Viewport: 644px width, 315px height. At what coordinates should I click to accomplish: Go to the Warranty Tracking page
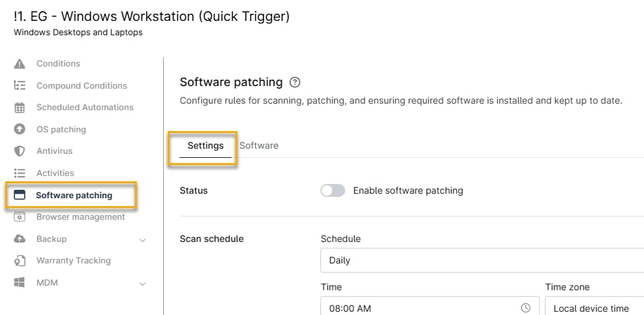pos(73,261)
